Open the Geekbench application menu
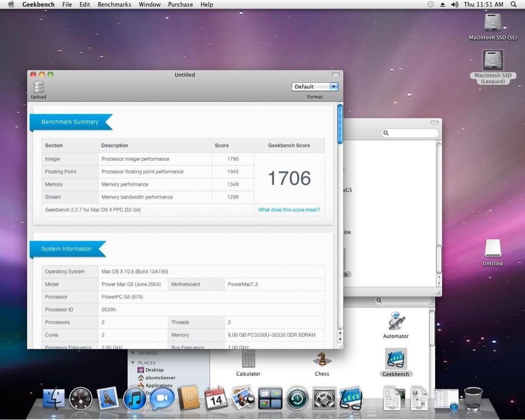 pyautogui.click(x=38, y=4)
